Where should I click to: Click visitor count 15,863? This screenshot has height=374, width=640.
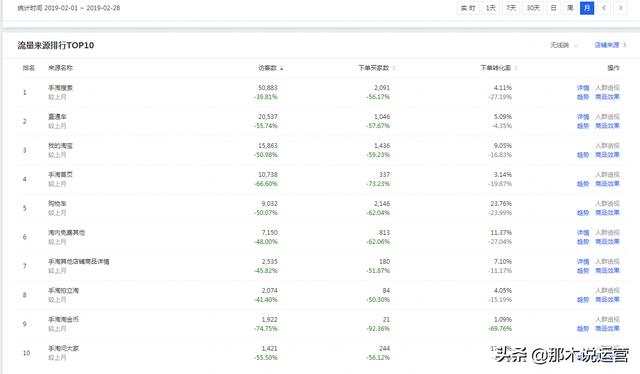click(x=268, y=146)
